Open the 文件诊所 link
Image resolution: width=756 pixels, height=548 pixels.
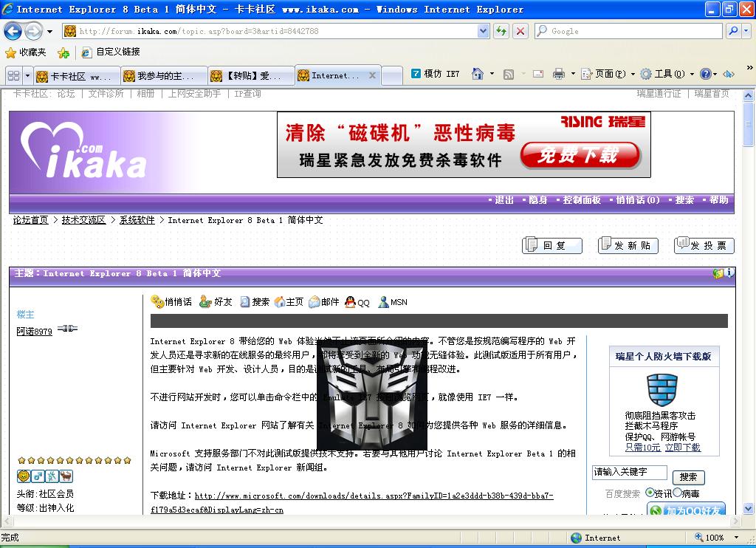pos(106,94)
